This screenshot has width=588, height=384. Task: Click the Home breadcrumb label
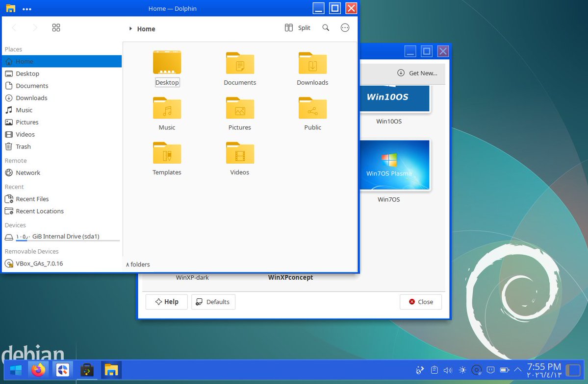(x=146, y=29)
